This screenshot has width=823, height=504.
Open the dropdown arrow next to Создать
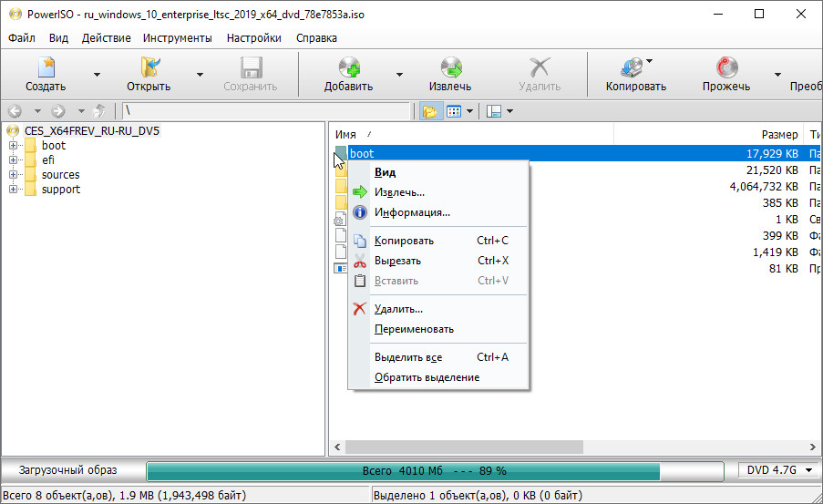click(x=97, y=75)
